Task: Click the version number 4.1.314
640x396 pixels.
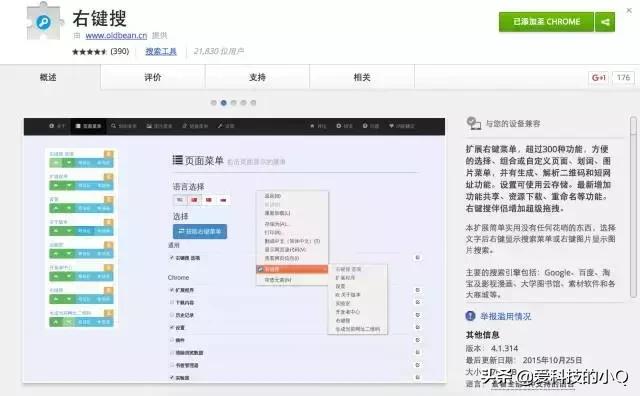Action: [x=504, y=348]
